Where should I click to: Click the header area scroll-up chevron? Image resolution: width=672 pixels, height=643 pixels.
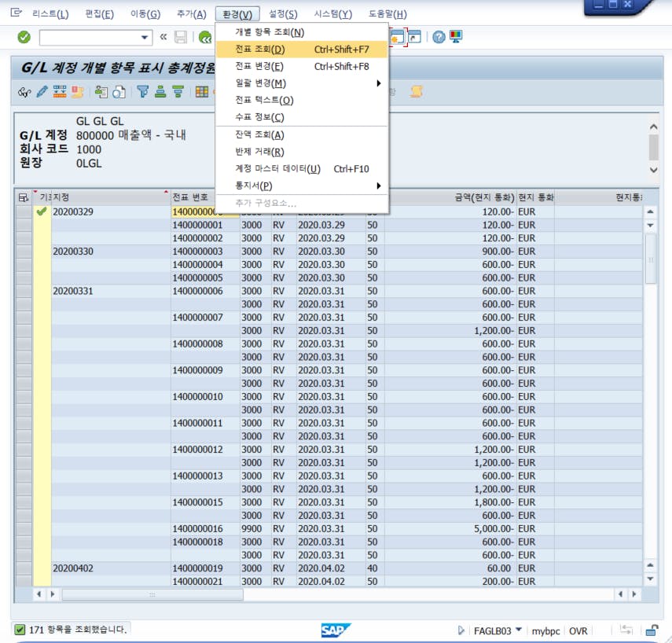[653, 127]
